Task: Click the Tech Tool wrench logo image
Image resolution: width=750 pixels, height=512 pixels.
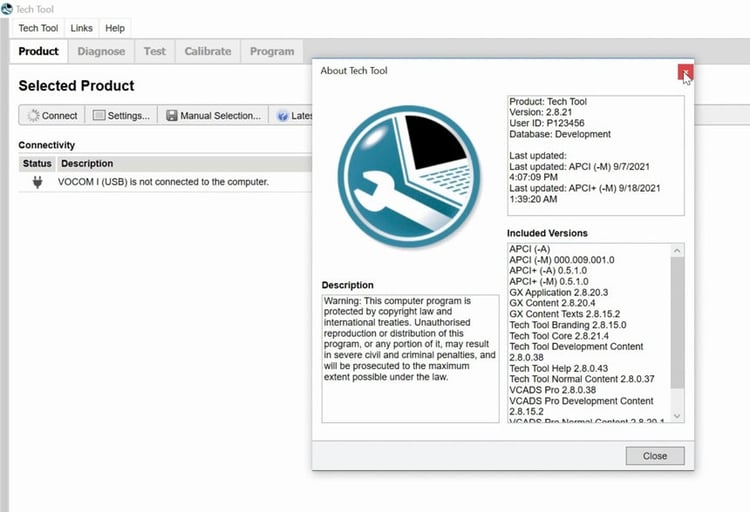Action: 409,176
